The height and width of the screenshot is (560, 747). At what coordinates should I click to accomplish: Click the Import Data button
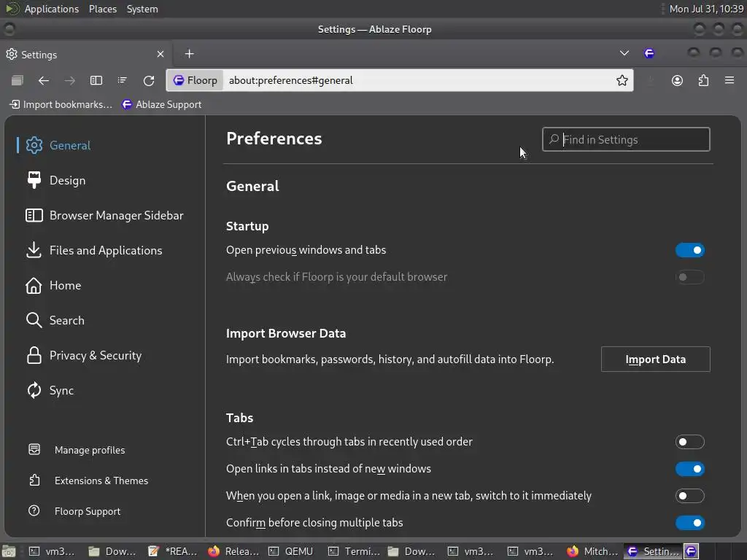pos(656,359)
